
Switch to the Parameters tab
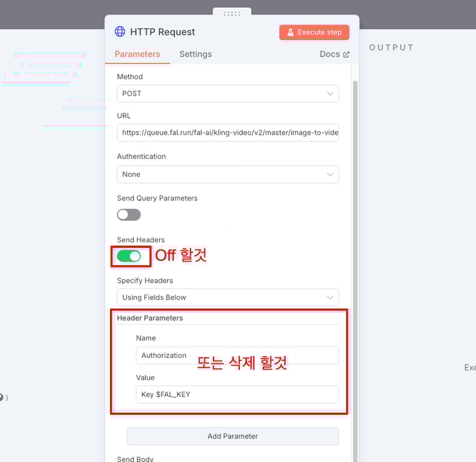point(137,54)
